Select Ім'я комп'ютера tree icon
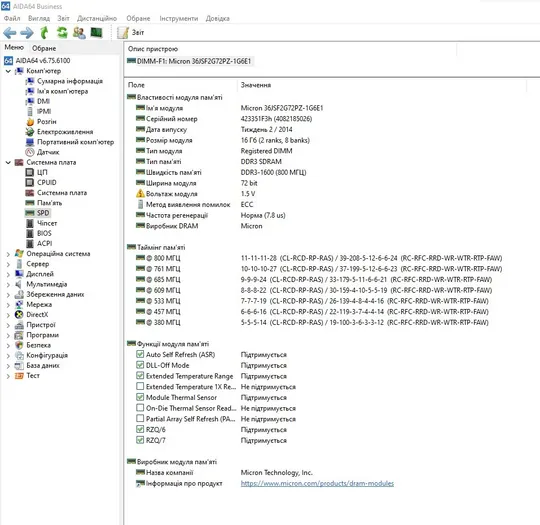This screenshot has width=540, height=525. click(x=30, y=91)
